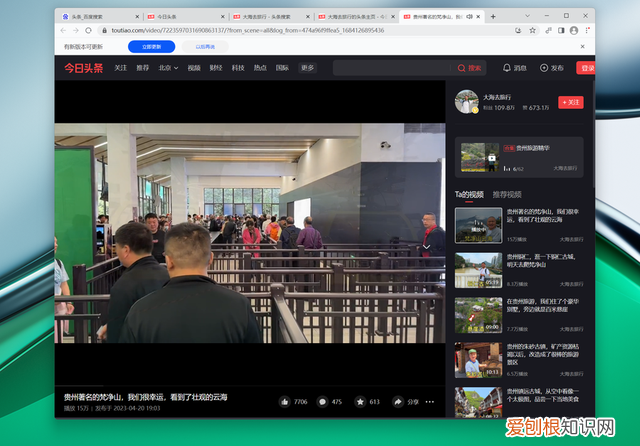
Task: Share the video via 分享 arrow icon
Action: 398,402
